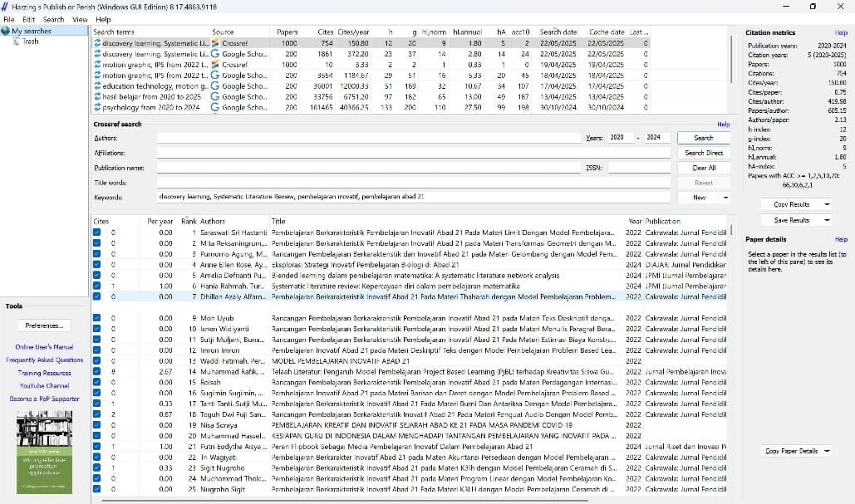Click refresh icon of the Google Scholar discovery learning search
This screenshot has height=504, width=855.
click(x=97, y=54)
